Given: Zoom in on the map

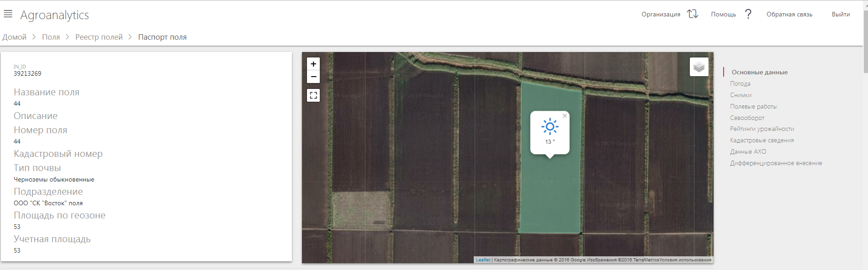Looking at the screenshot, I should [x=313, y=64].
